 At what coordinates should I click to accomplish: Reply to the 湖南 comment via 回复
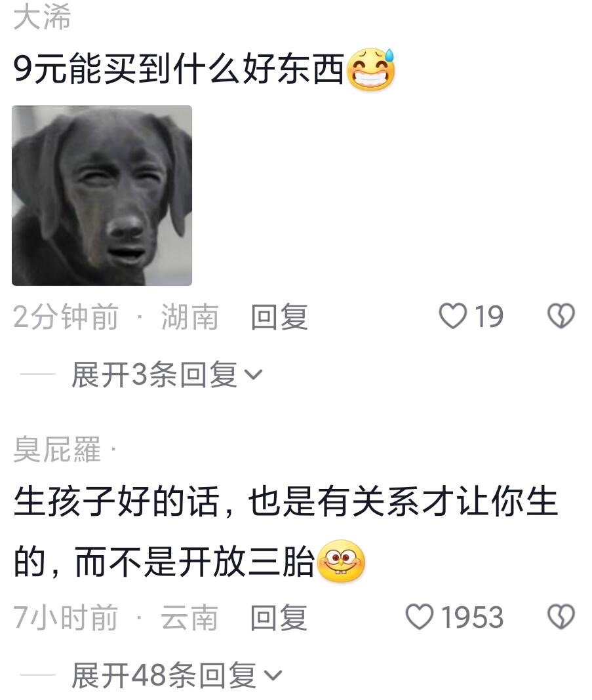pyautogui.click(x=279, y=317)
